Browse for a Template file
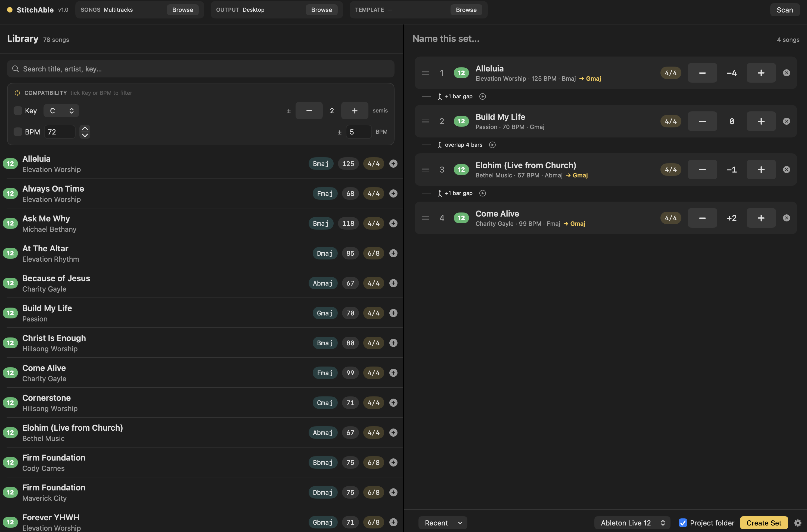 coord(466,10)
